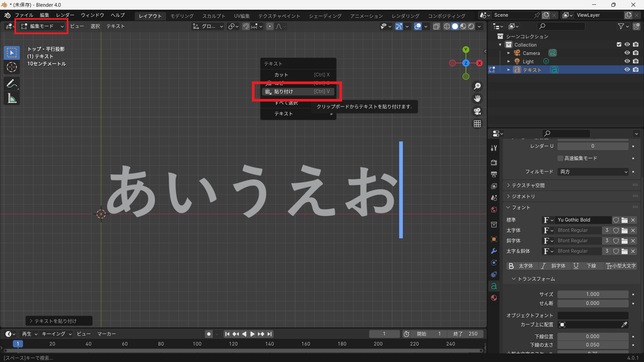Expand the テクスチャ空間 panel
The image size is (644, 362).
tap(528, 185)
